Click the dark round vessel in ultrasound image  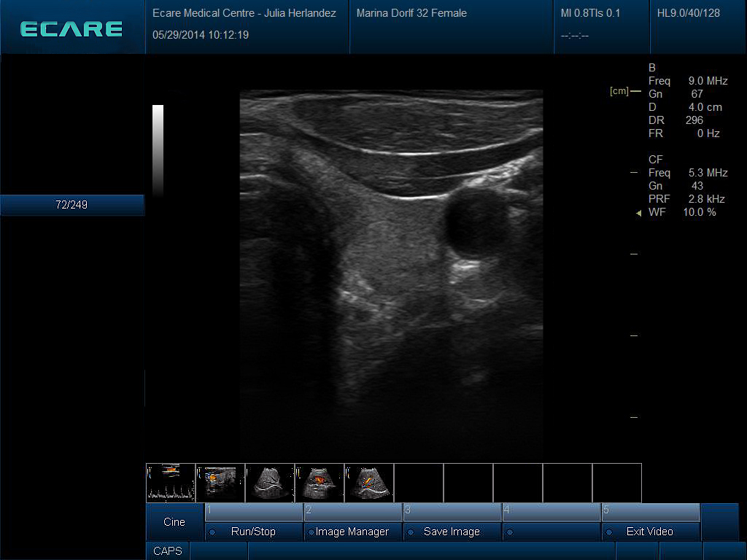[x=476, y=223]
